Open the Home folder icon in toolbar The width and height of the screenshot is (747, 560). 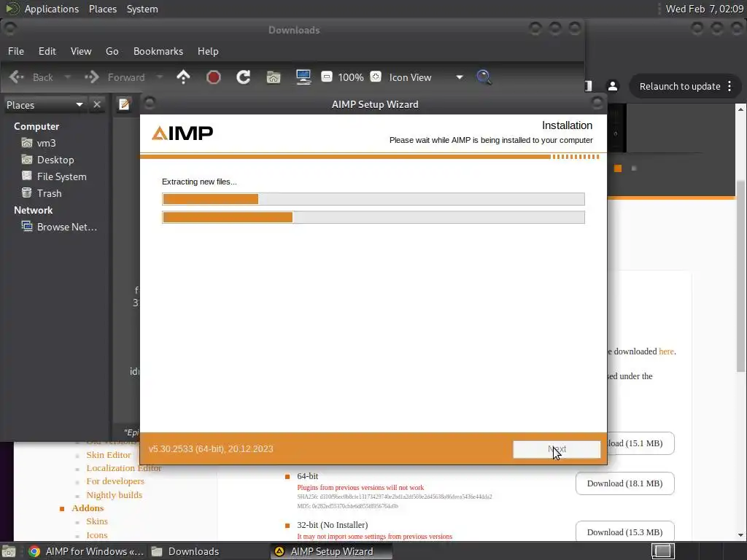coord(274,77)
